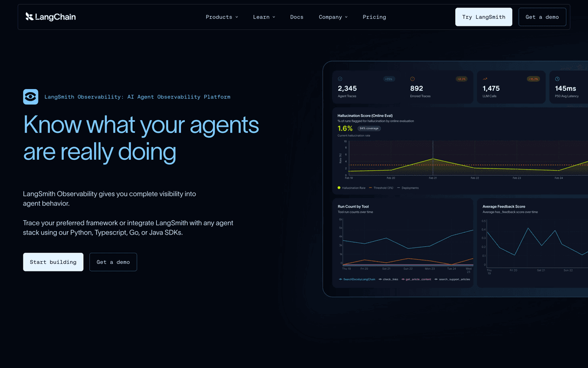
Task: Click the warning icon on Errored Traces card
Action: 412,79
